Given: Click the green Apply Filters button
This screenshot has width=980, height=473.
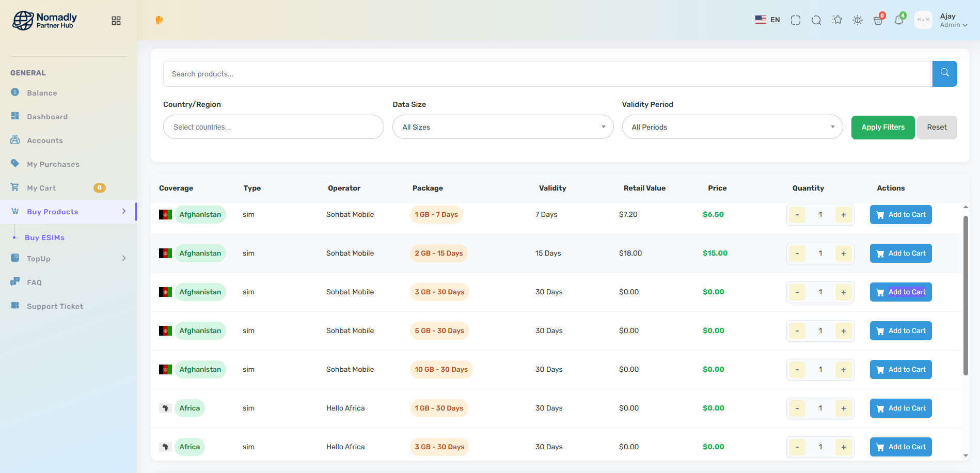Looking at the screenshot, I should [882, 128].
